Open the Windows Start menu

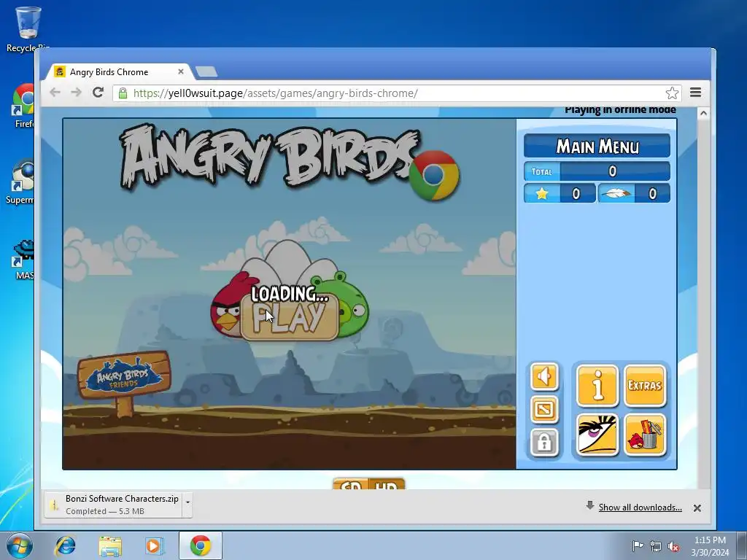(20, 545)
